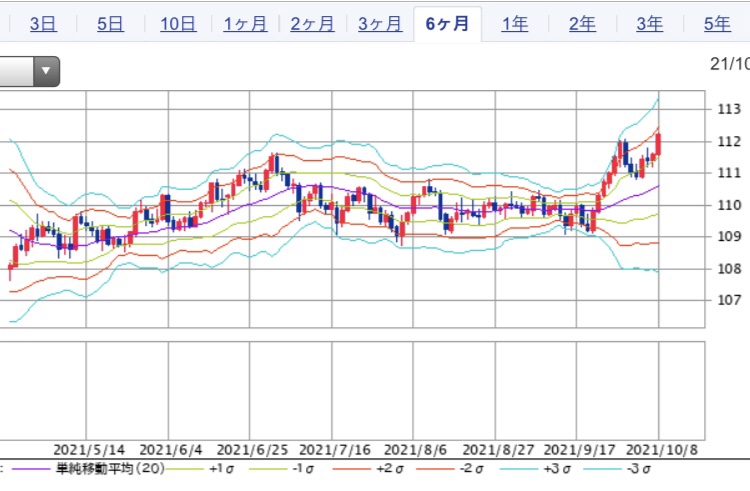Viewport: 750px width, 491px height.
Task: Switch to the 1年 chart period
Action: click(x=515, y=24)
